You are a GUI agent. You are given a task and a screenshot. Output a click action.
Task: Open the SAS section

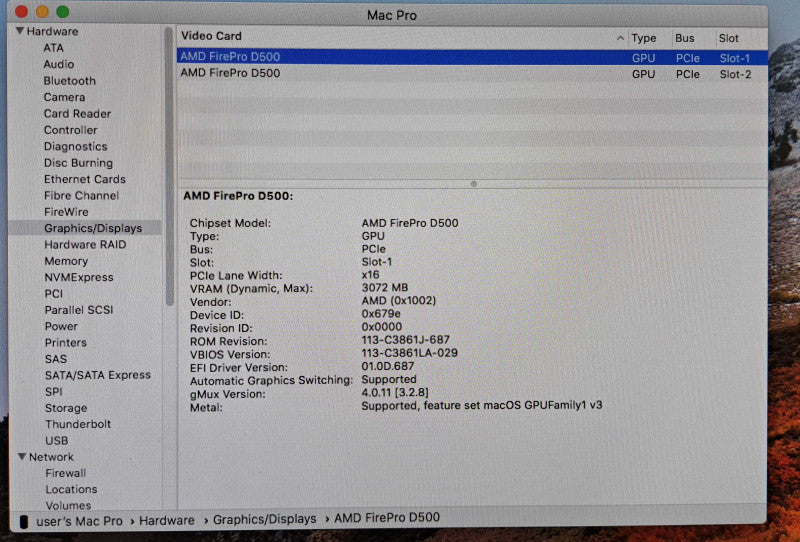tap(56, 359)
